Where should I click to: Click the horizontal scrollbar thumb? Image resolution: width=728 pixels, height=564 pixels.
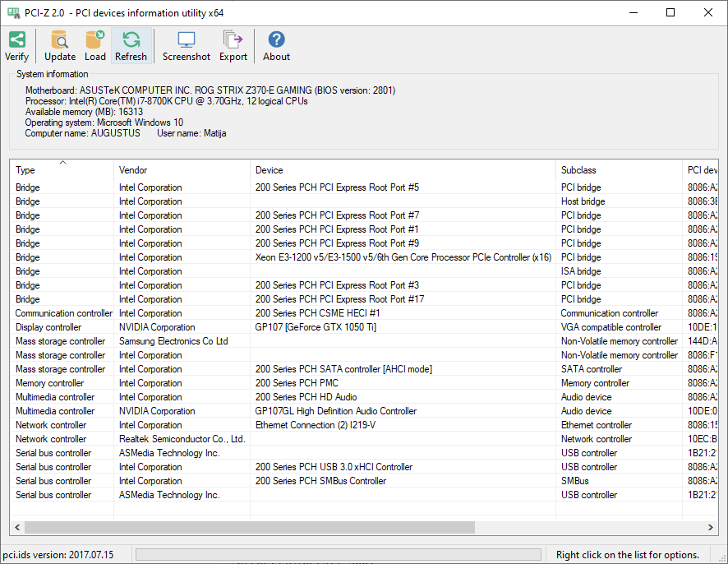click(250, 527)
